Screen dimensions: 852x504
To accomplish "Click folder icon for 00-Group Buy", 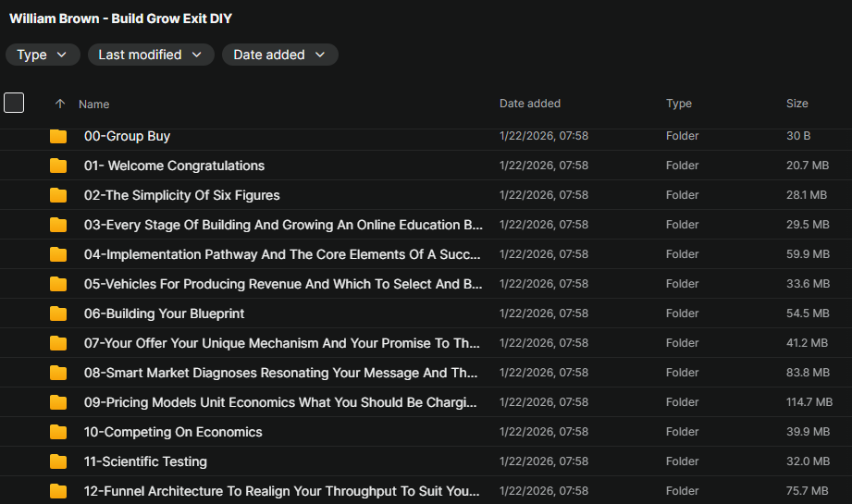I will click(58, 137).
